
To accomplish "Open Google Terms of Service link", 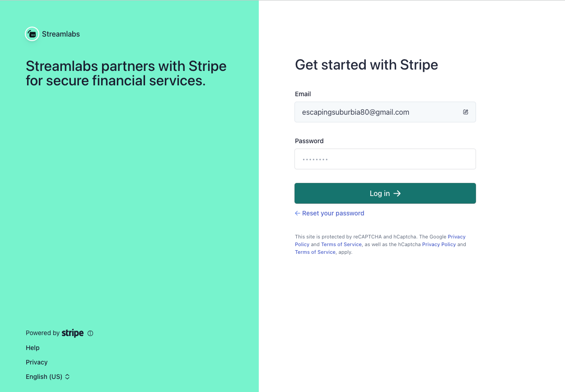I will pyautogui.click(x=341, y=244).
